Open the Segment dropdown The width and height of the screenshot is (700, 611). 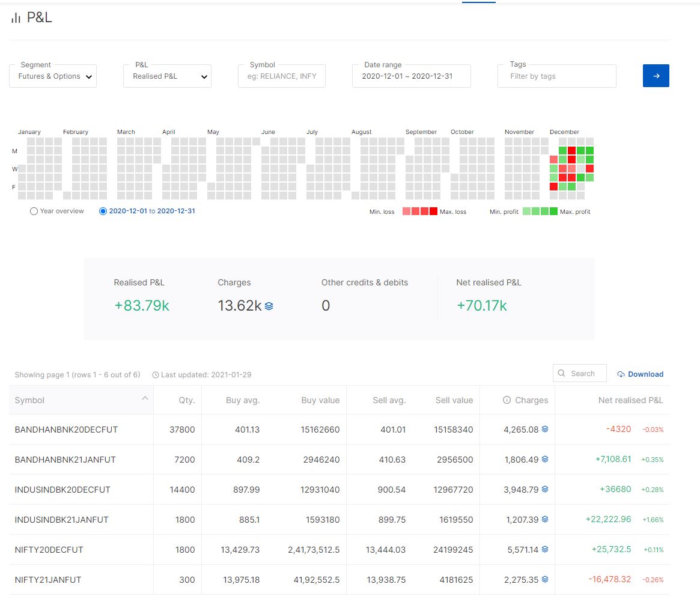click(53, 76)
